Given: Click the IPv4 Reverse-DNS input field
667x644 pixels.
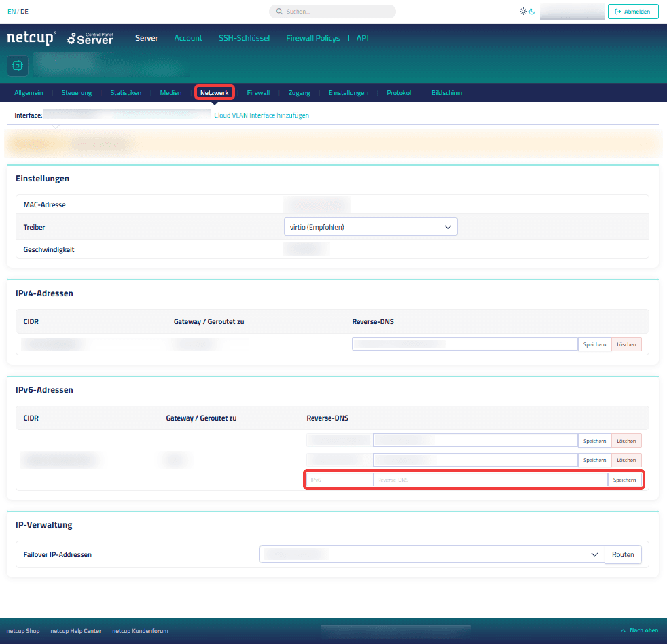Looking at the screenshot, I should point(465,344).
